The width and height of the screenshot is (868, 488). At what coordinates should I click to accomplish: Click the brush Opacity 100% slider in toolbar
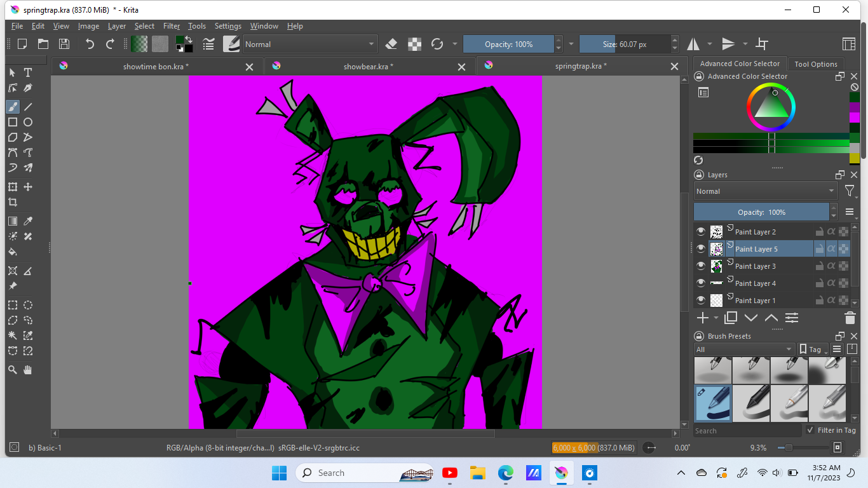(x=509, y=44)
